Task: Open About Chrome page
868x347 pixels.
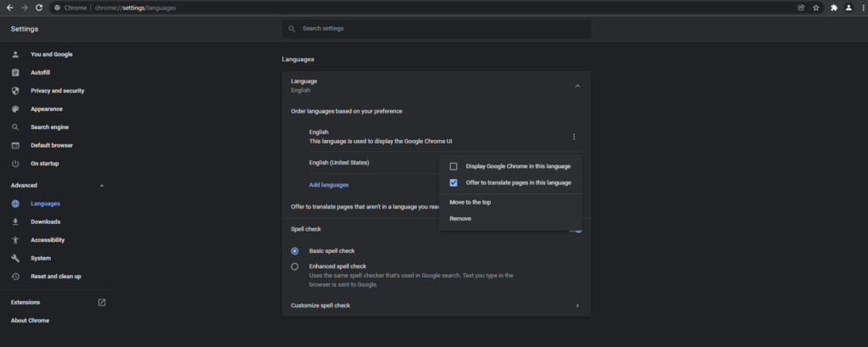Action: pos(30,321)
